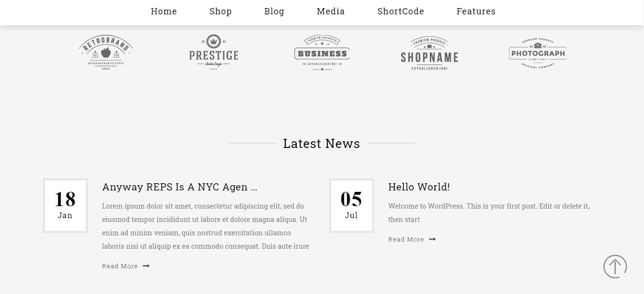The height and width of the screenshot is (294, 644).
Task: Open the Blog navigation item
Action: click(274, 11)
